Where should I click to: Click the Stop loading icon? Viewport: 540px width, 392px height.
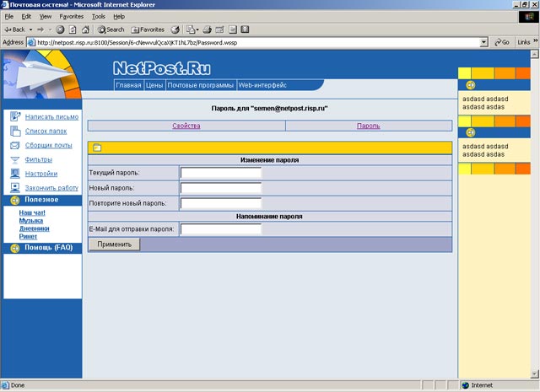(x=60, y=30)
